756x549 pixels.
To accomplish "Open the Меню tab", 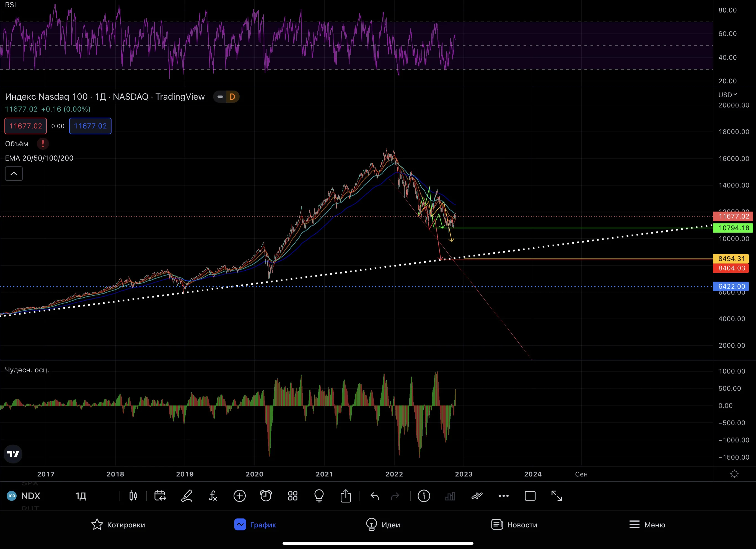I will pos(647,525).
